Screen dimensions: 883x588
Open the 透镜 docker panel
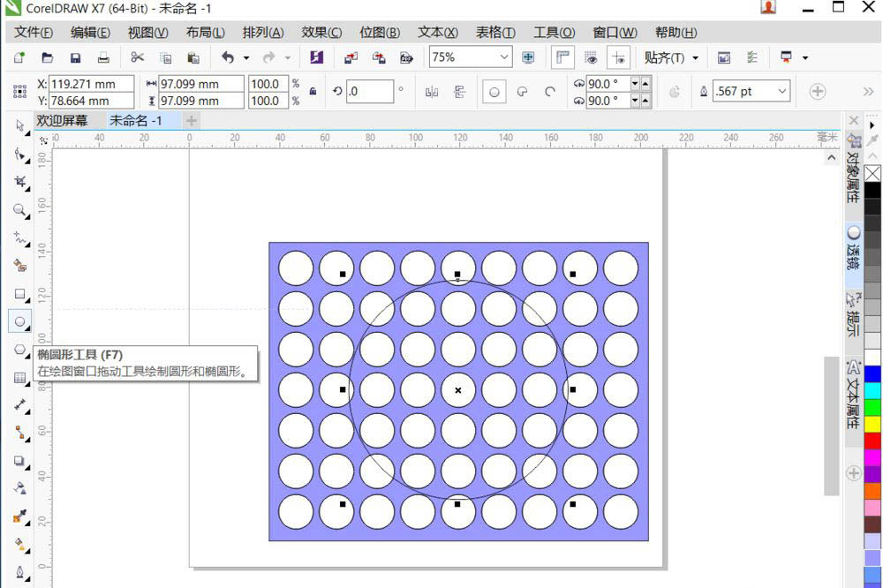click(853, 246)
